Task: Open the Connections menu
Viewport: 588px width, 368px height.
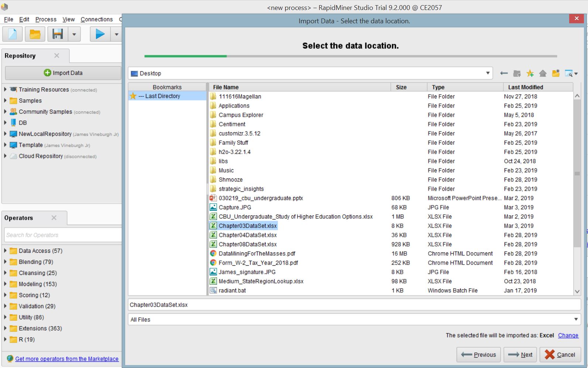Action: click(97, 19)
